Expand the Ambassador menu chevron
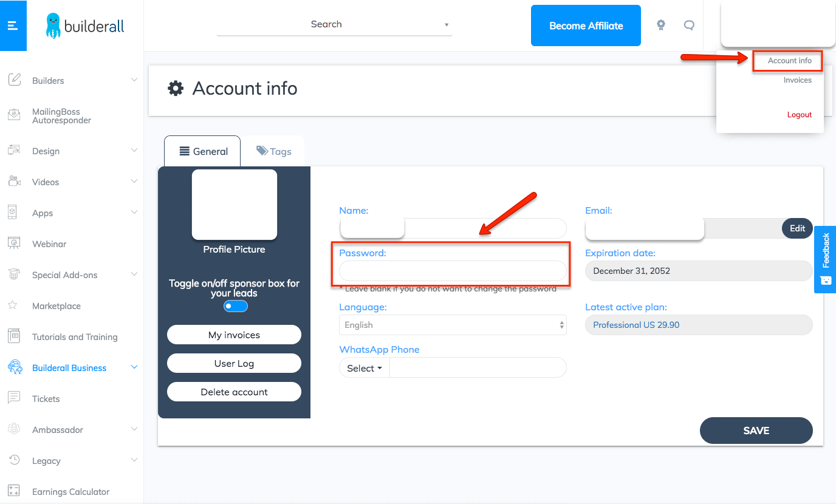Screen dimensions: 836x504 pos(134,429)
